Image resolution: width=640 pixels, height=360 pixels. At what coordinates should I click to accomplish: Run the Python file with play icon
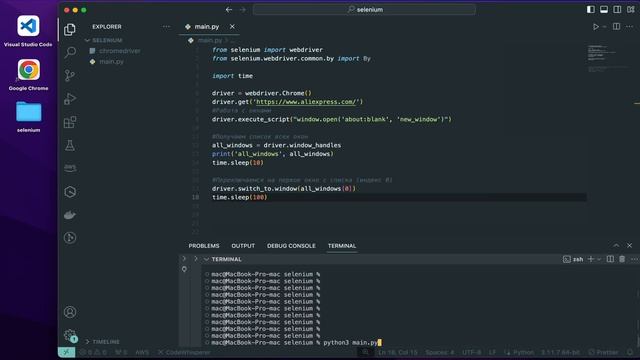click(596, 27)
